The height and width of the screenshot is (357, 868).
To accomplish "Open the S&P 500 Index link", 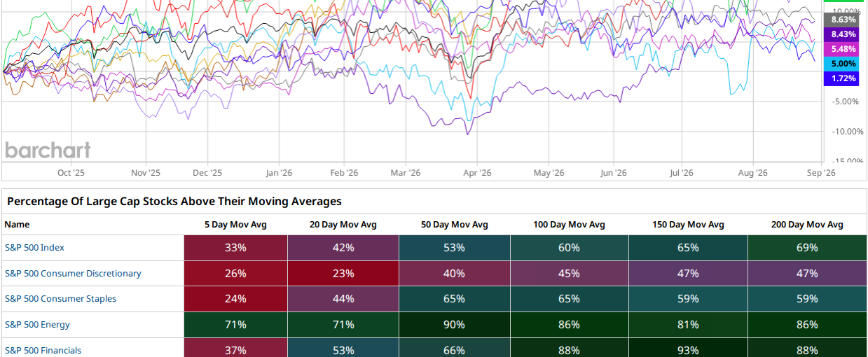I will [34, 248].
